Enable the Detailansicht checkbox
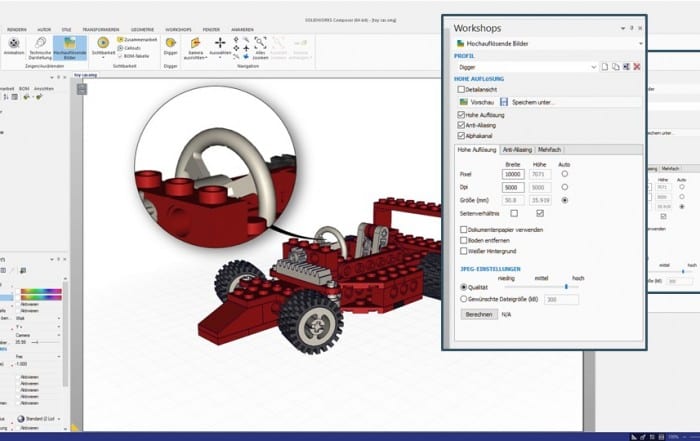 461,89
